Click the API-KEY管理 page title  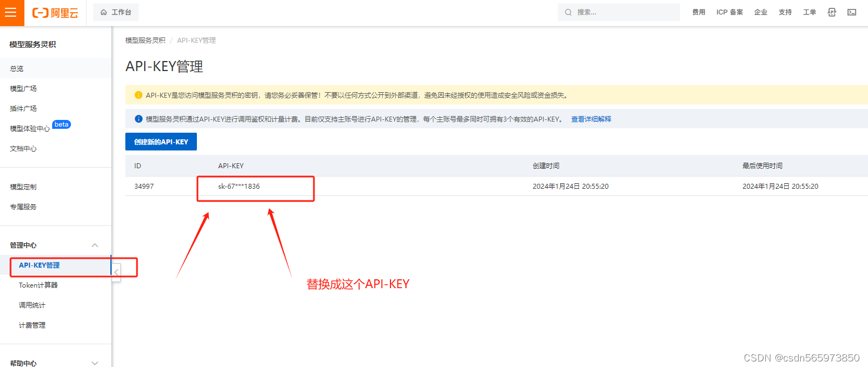pyautogui.click(x=164, y=67)
